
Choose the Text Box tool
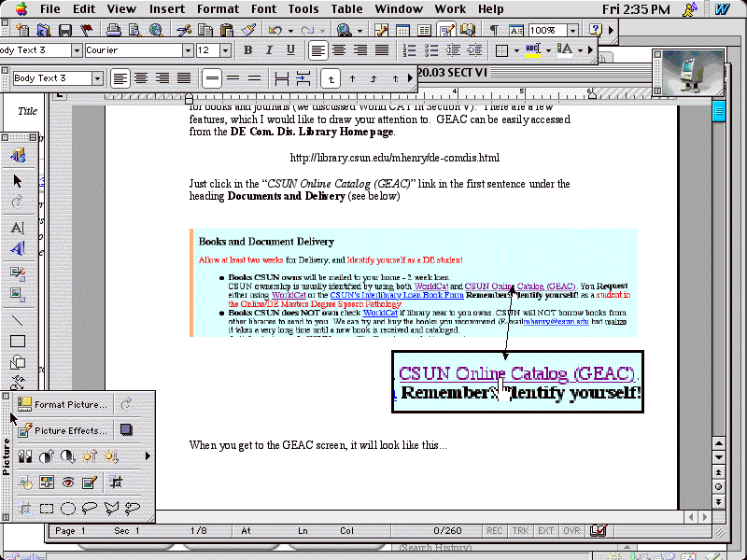tap(18, 228)
